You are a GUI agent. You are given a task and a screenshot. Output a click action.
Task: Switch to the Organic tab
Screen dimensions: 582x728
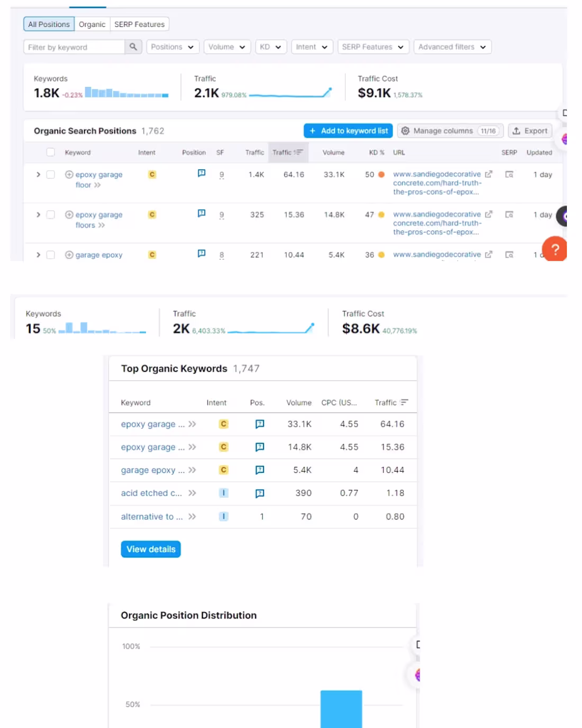92,24
